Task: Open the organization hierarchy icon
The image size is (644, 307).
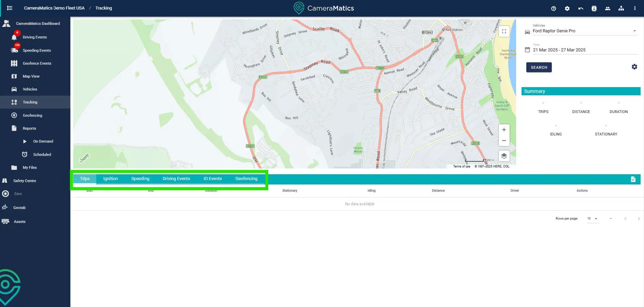Action: (x=621, y=9)
